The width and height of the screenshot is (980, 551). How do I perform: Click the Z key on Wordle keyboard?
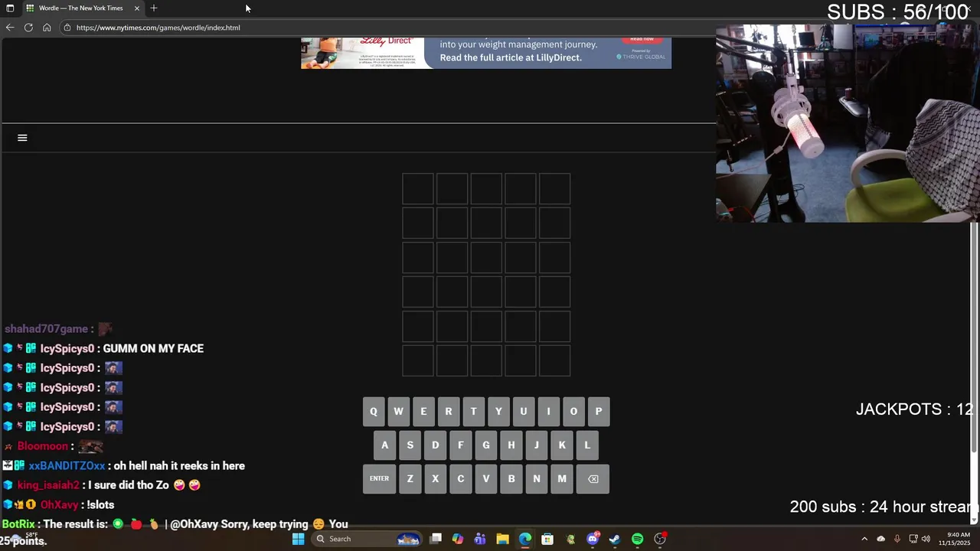410,478
